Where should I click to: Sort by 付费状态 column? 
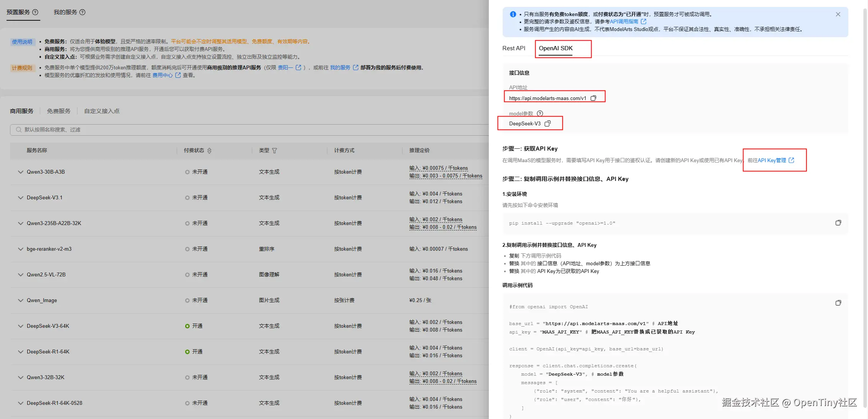pos(209,151)
